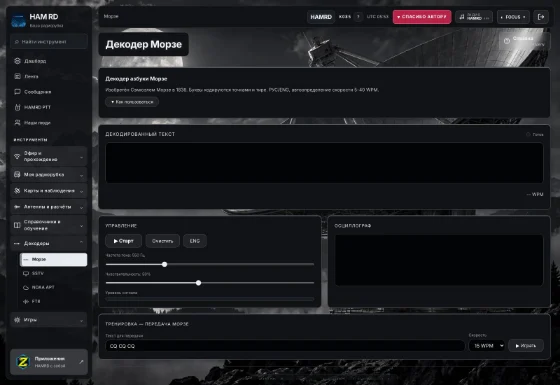Open the FOCUS mode selector
This screenshot has width=560, height=385.
513,17
